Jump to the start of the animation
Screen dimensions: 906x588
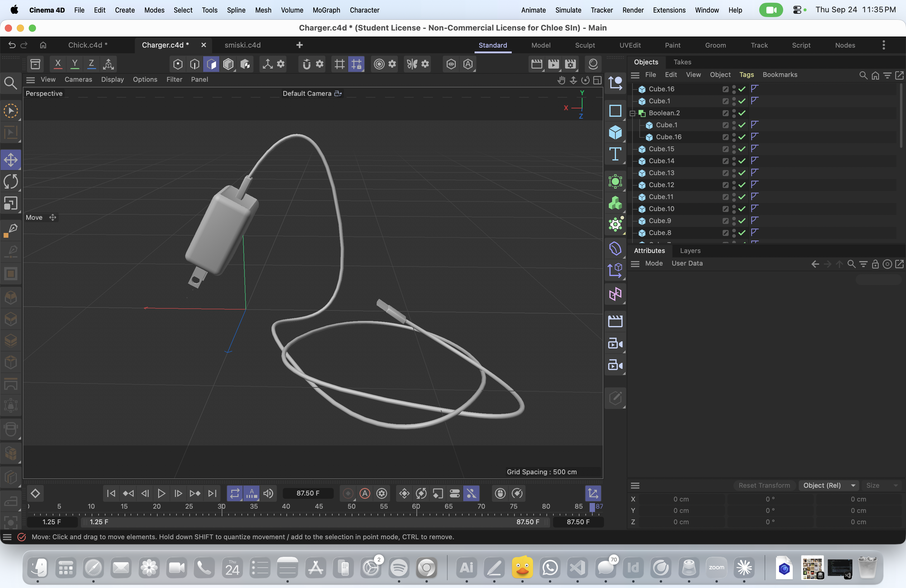pos(111,493)
